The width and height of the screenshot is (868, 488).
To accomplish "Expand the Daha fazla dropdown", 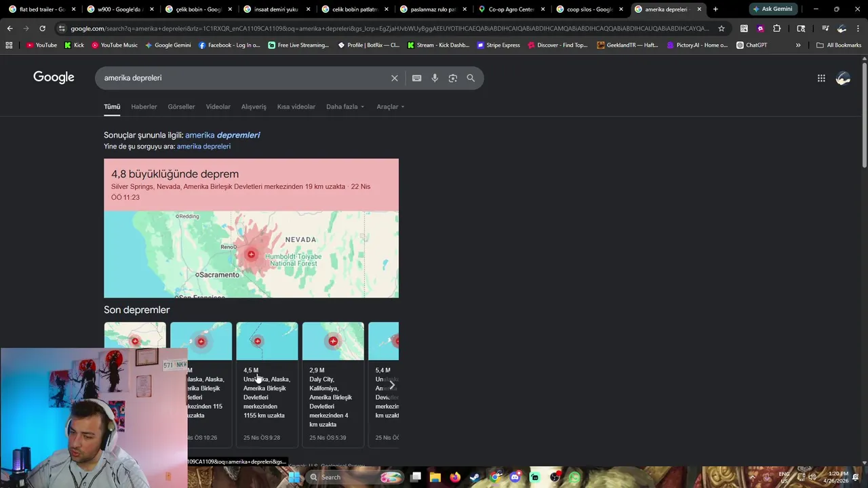I will (345, 106).
